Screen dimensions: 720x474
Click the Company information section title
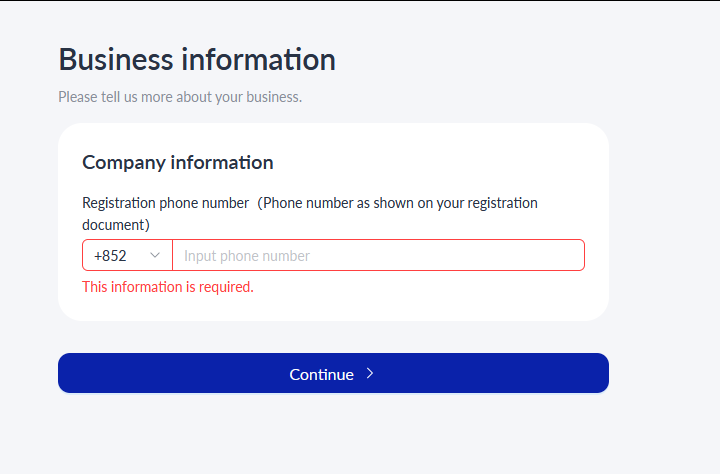(x=178, y=163)
